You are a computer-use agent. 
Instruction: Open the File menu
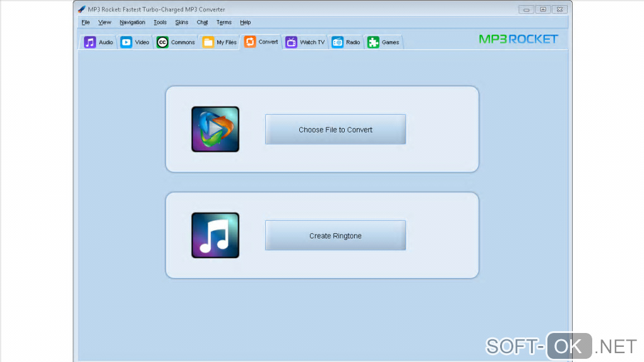(85, 22)
